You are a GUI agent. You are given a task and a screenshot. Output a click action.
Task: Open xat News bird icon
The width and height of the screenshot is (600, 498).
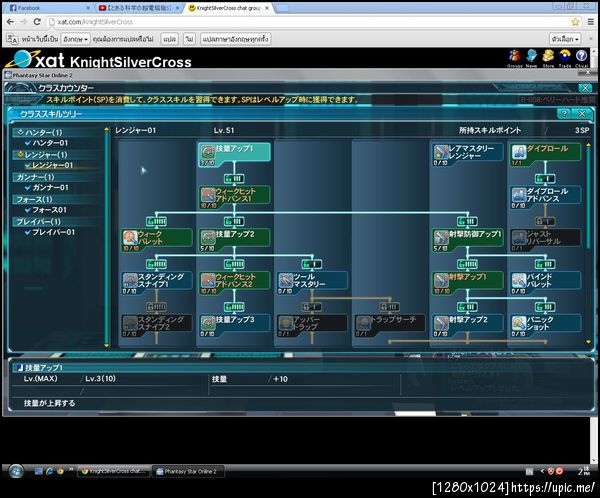click(531, 56)
